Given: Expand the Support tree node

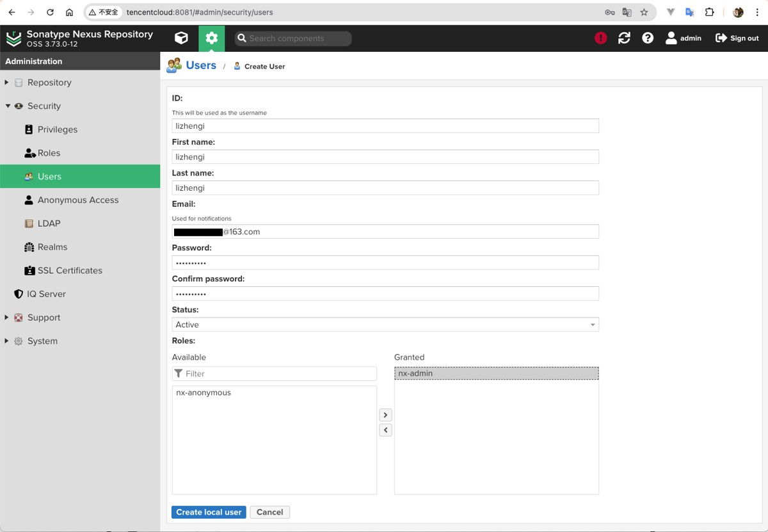Looking at the screenshot, I should coord(7,318).
